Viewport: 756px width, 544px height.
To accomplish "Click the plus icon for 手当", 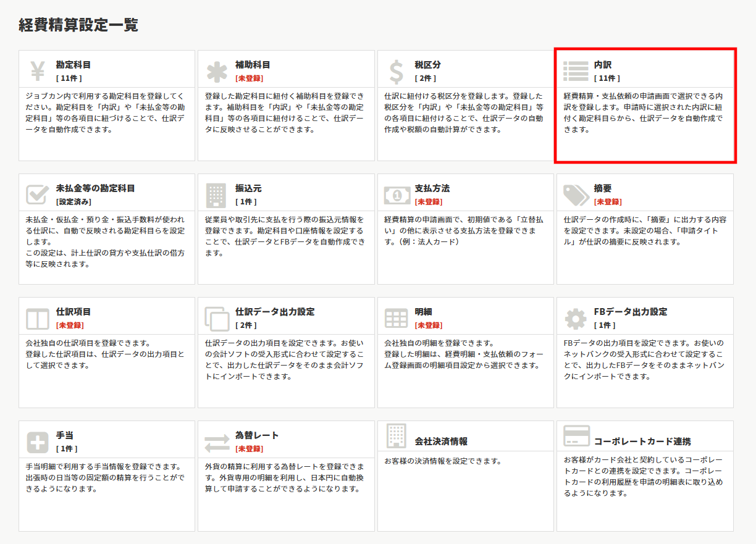I will click(38, 442).
